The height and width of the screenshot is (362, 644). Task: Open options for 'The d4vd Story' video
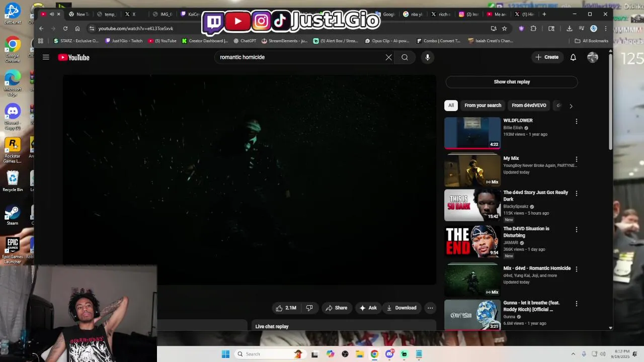tap(577, 193)
